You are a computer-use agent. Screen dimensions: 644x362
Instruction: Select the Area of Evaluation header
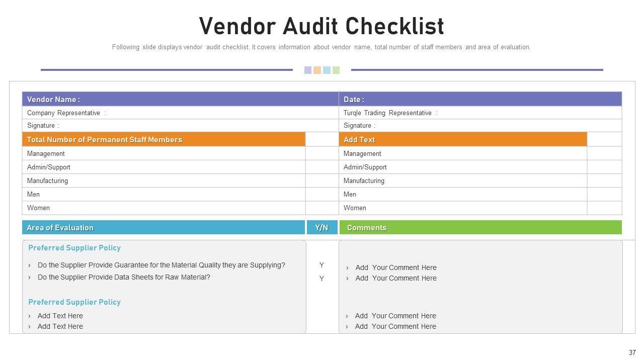coord(164,227)
